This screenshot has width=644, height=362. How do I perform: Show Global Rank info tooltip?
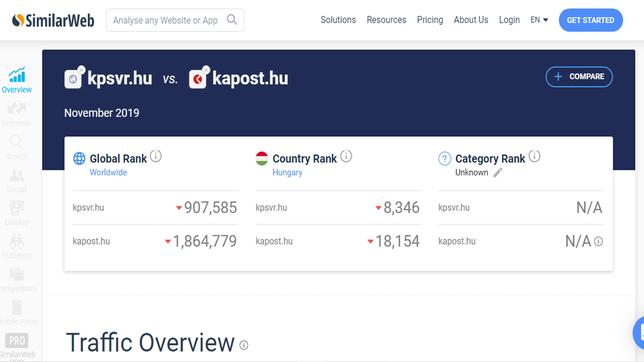point(156,156)
